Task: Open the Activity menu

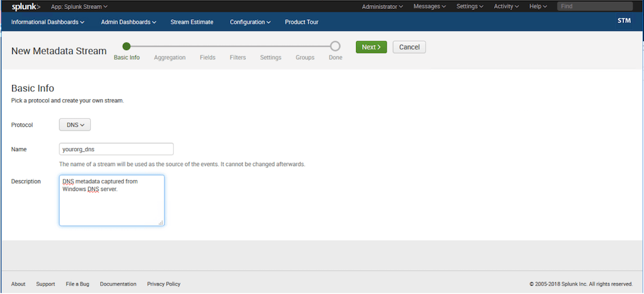Action: (x=506, y=6)
